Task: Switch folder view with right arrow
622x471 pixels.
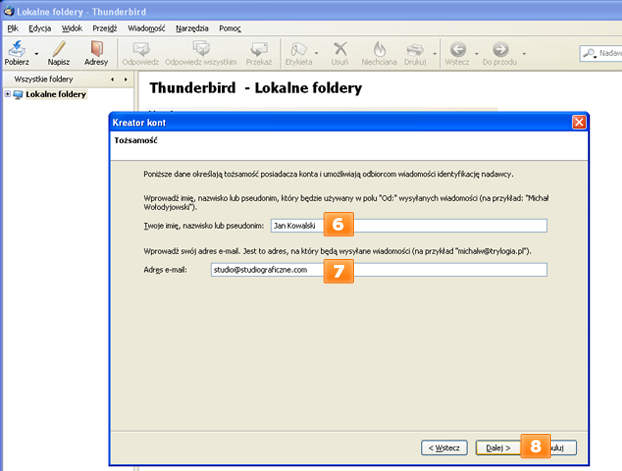Action: 126,79
